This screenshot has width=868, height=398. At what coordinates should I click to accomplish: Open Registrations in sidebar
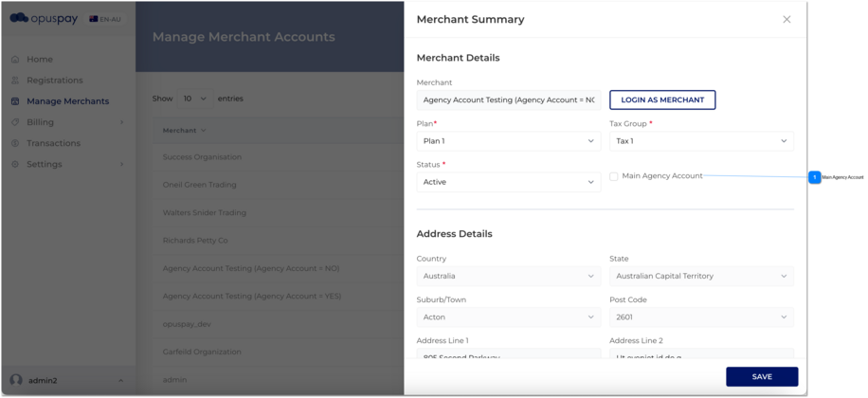55,81
